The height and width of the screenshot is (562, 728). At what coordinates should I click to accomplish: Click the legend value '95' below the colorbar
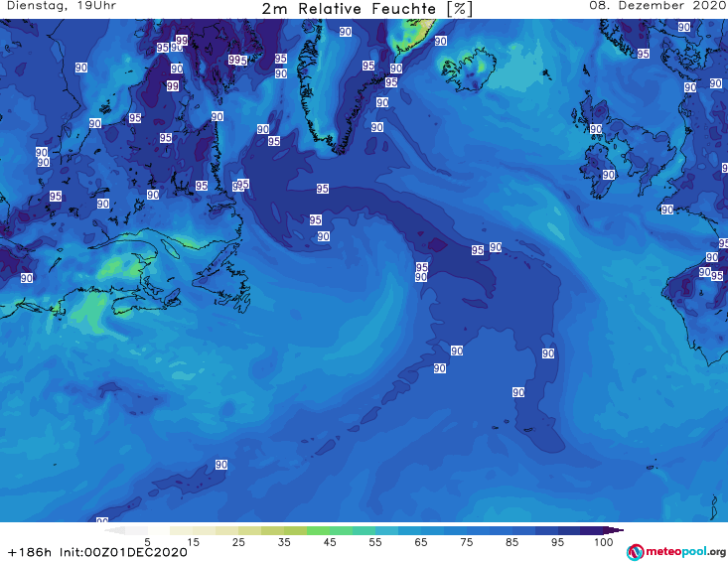click(557, 542)
